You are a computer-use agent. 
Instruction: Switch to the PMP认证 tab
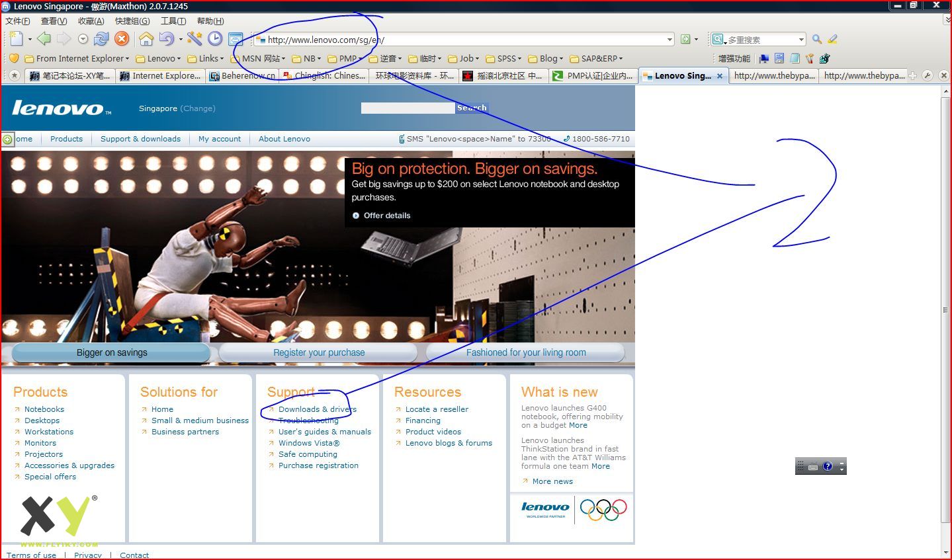click(x=593, y=76)
